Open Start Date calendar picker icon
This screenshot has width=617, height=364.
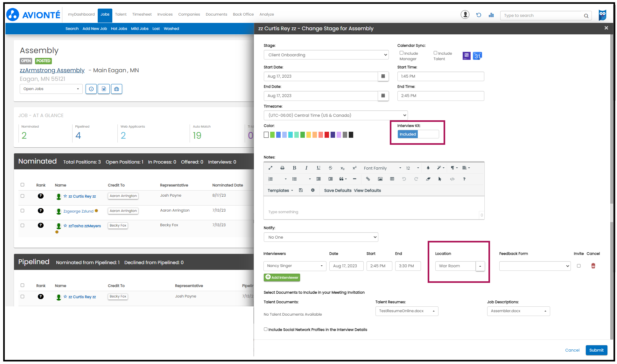[383, 76]
